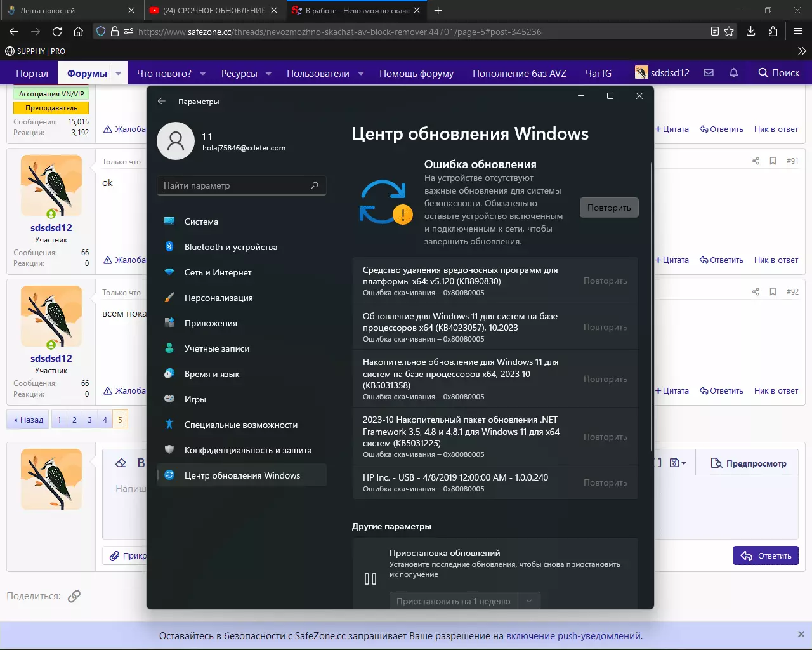Viewport: 812px width, 650px height.
Task: Open the ЧатTG menu item
Action: coord(598,73)
